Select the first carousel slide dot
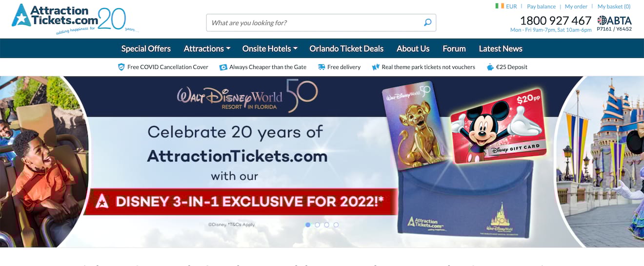The width and height of the screenshot is (644, 266). point(308,225)
